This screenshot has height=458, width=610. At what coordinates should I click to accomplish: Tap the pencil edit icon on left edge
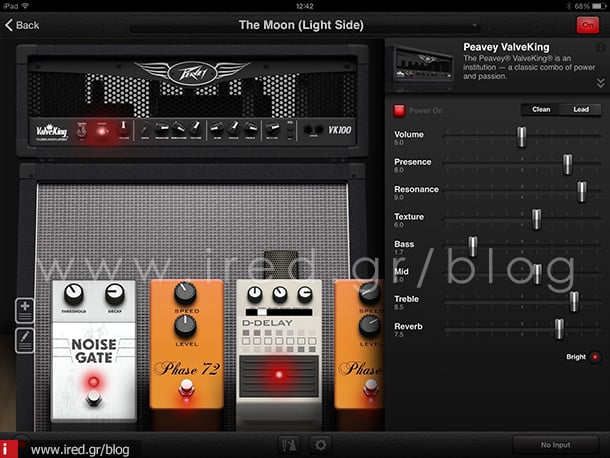coord(25,340)
